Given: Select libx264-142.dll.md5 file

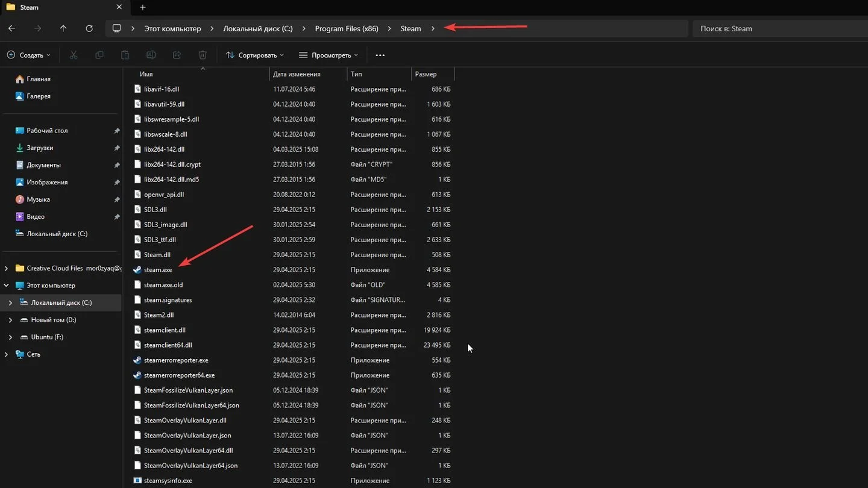Looking at the screenshot, I should point(171,180).
